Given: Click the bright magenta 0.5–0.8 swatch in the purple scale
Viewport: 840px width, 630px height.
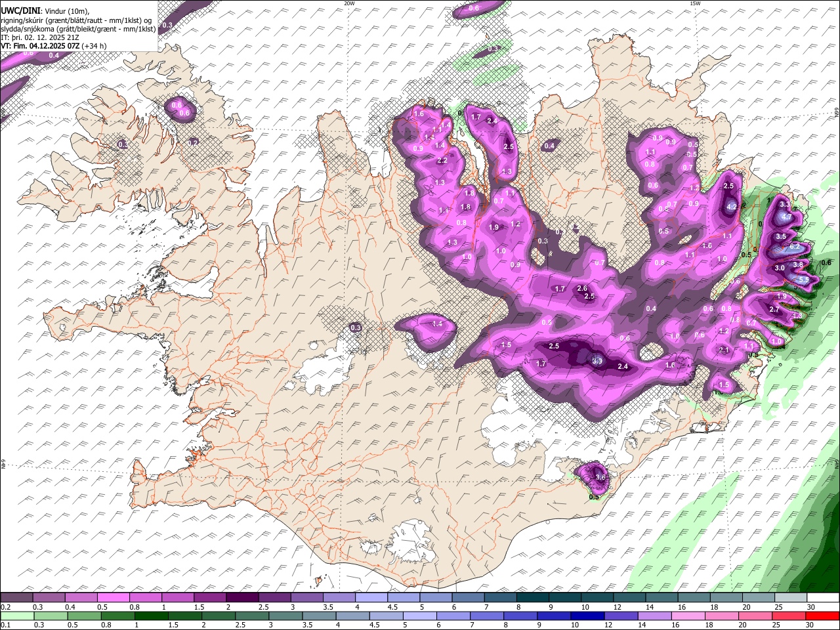Looking at the screenshot, I should 113,598.
